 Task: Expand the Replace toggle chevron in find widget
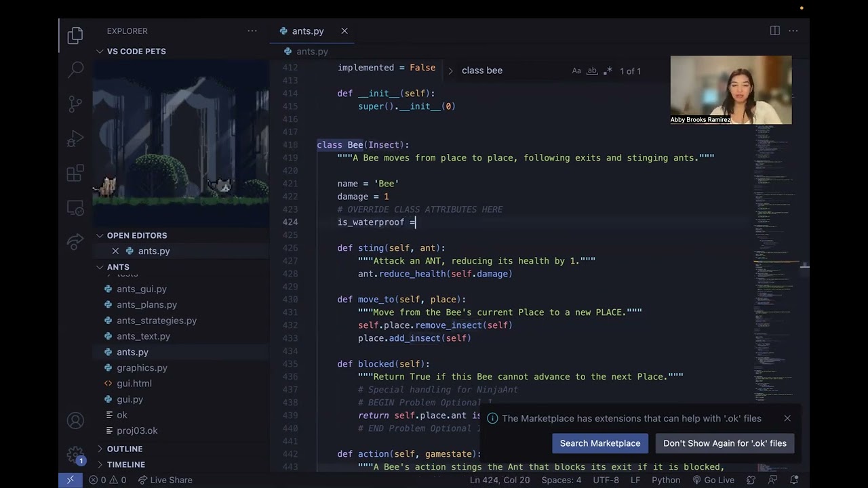(x=450, y=70)
